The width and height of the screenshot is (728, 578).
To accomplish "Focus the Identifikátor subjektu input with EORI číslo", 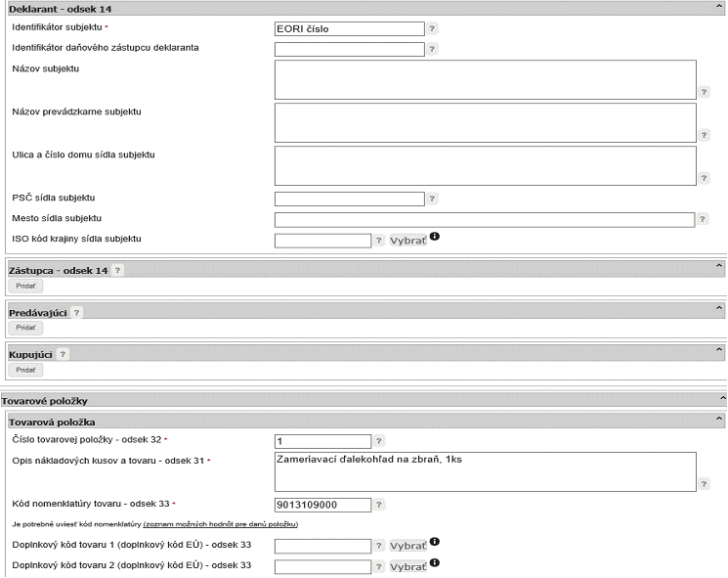I will (350, 28).
